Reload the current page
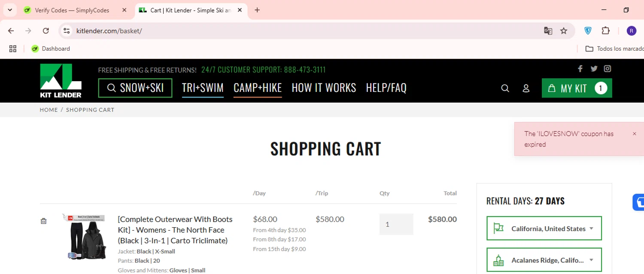Viewport: 644px width, 274px height. click(x=46, y=31)
